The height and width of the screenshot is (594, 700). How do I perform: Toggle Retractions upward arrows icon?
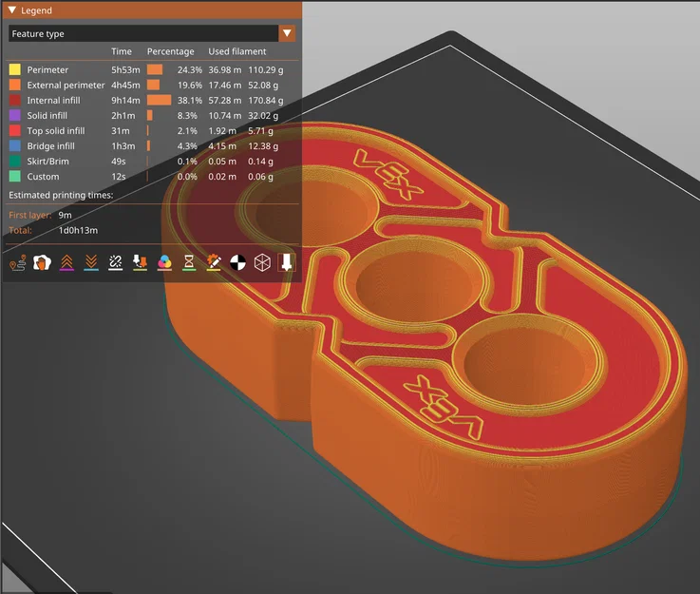[66, 262]
